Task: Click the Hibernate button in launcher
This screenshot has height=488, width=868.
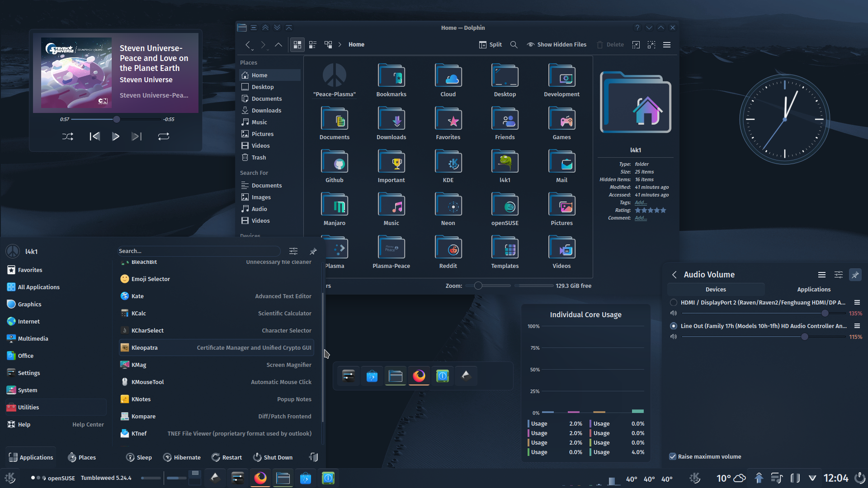Action: pyautogui.click(x=182, y=457)
